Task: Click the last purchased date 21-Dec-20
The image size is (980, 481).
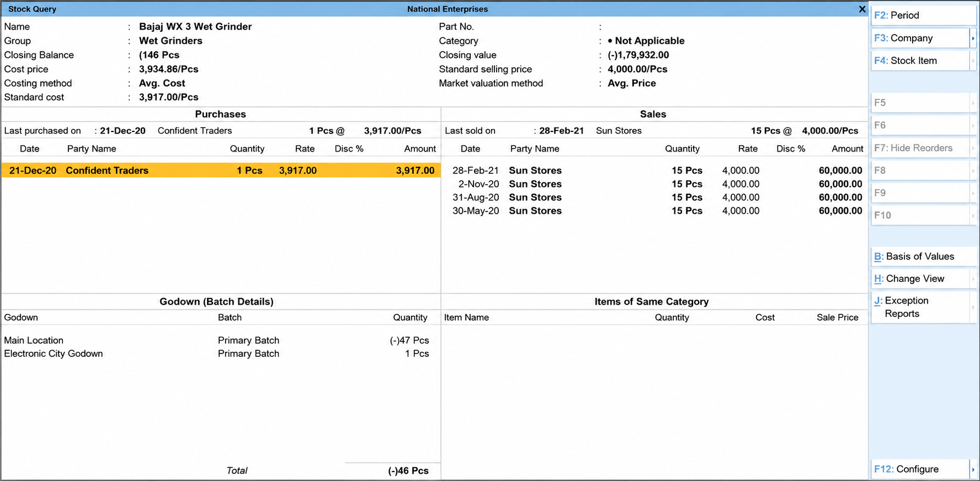Action: click(123, 131)
